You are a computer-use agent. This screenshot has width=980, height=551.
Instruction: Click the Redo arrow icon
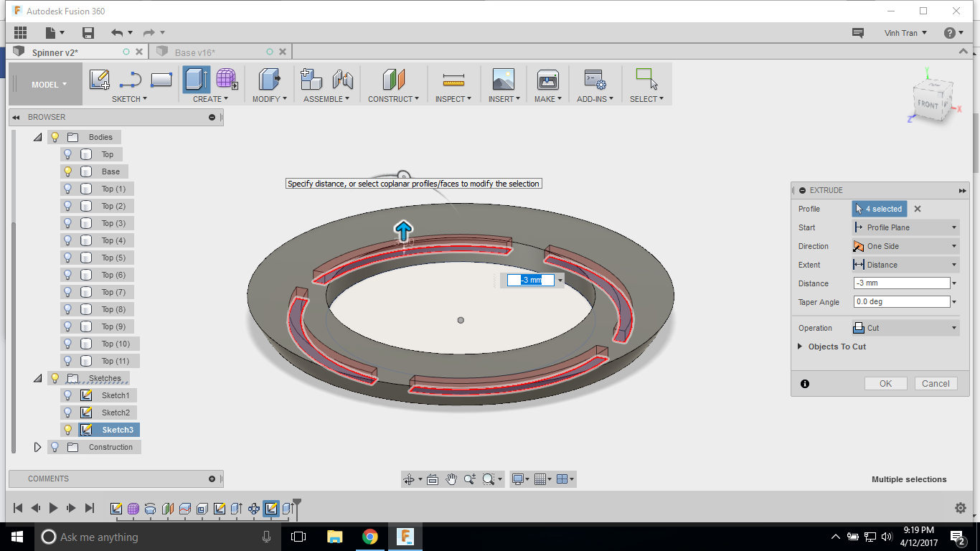149,32
